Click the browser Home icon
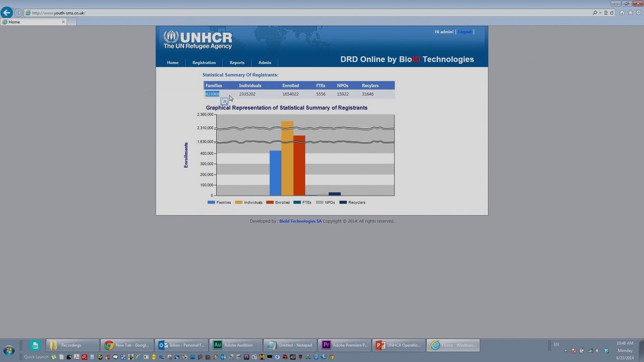644x362 pixels. tap(622, 13)
